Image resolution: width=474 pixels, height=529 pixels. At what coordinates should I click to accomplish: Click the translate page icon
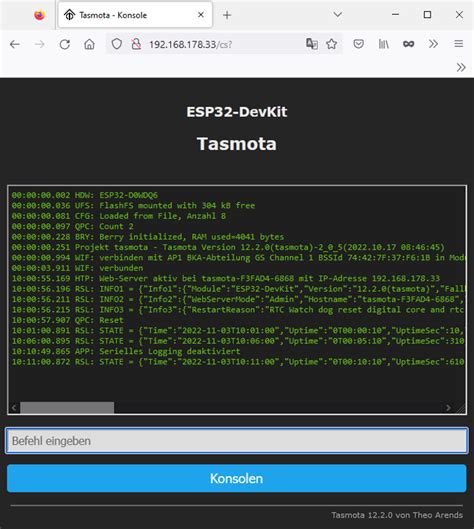312,44
